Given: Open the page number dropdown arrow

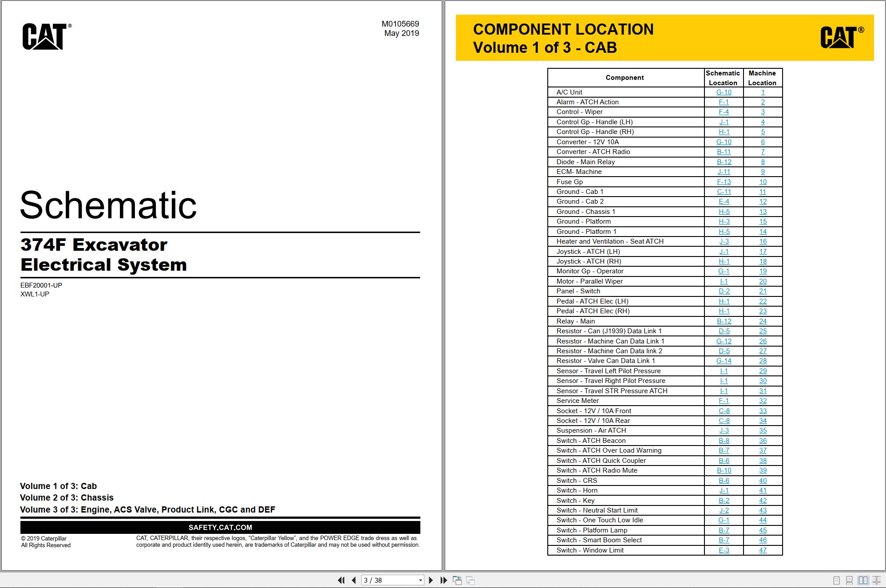Looking at the screenshot, I should click(420, 580).
